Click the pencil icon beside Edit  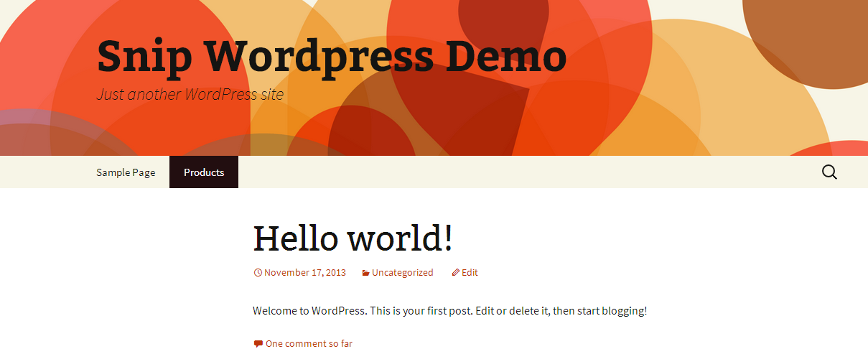[455, 273]
